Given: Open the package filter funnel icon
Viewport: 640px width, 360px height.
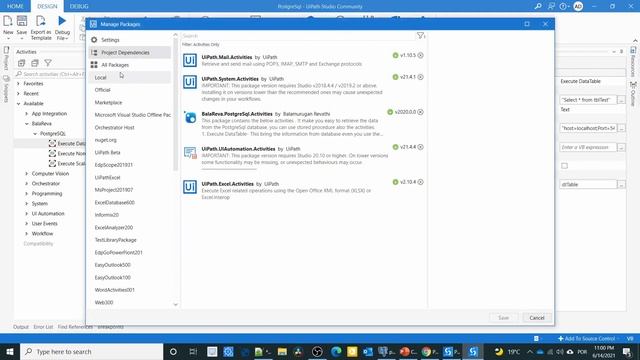Looking at the screenshot, I should (x=420, y=36).
